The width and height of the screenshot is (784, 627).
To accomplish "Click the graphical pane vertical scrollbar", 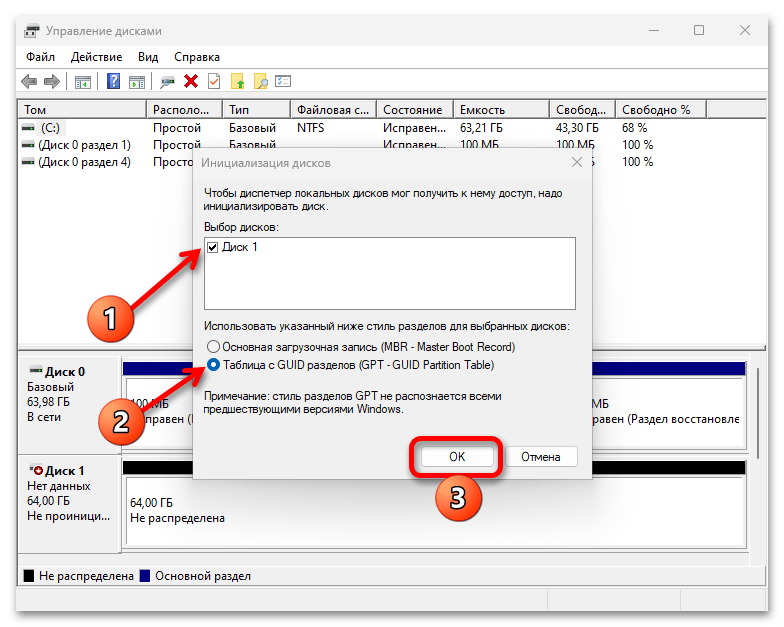I will point(758,413).
